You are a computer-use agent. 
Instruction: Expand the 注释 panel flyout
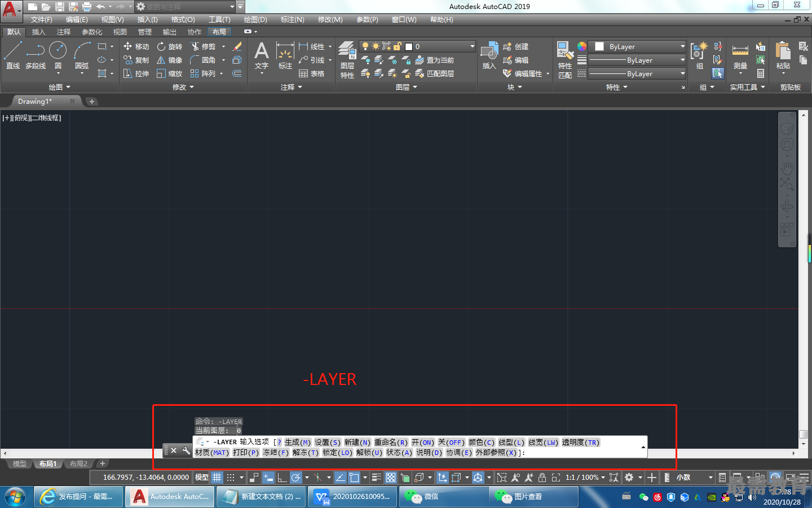click(292, 87)
